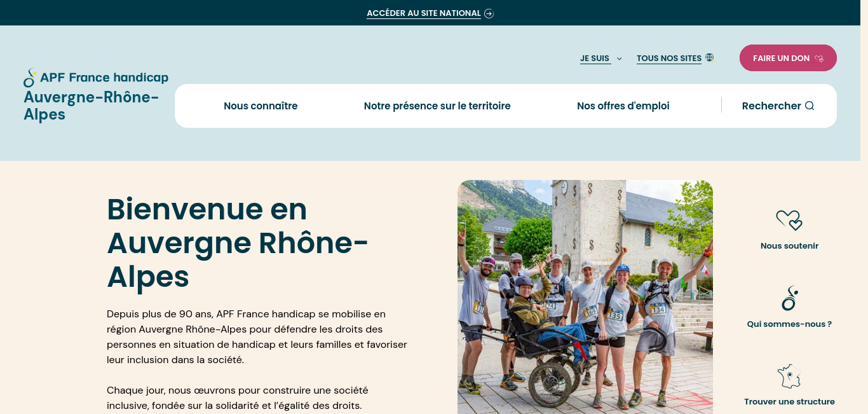Follow the Accéder au site national link

click(x=424, y=13)
